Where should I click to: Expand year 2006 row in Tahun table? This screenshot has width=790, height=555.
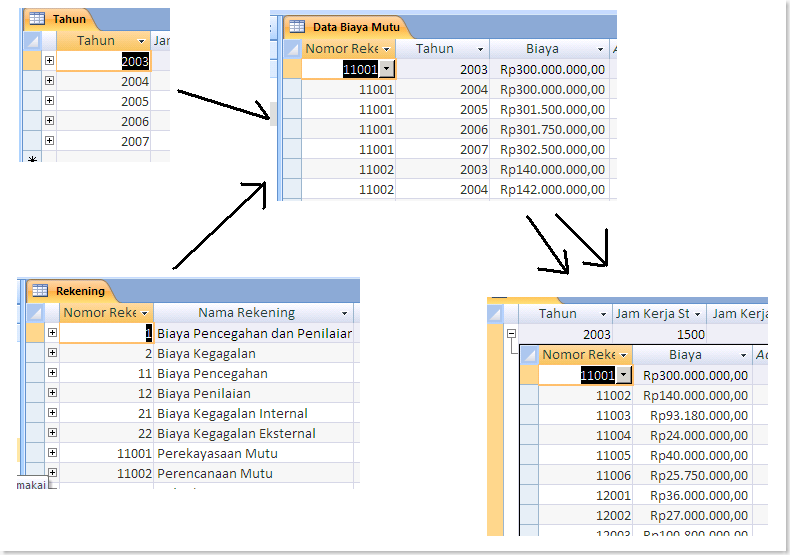coord(49,120)
